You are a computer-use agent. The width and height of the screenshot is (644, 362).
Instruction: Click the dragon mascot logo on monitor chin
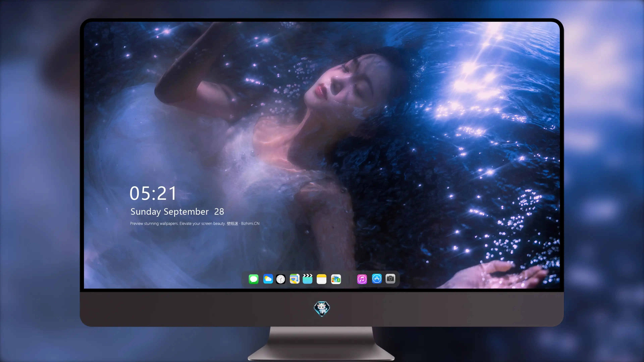pyautogui.click(x=322, y=309)
